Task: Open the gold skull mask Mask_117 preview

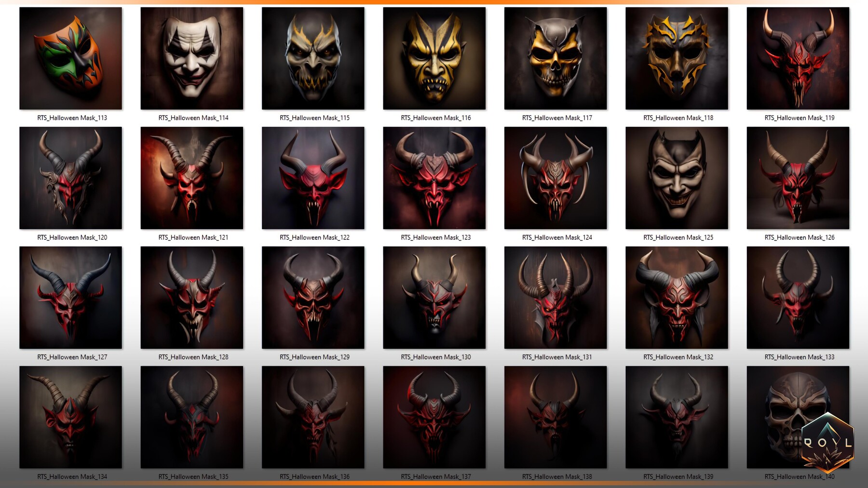Action: [555, 59]
